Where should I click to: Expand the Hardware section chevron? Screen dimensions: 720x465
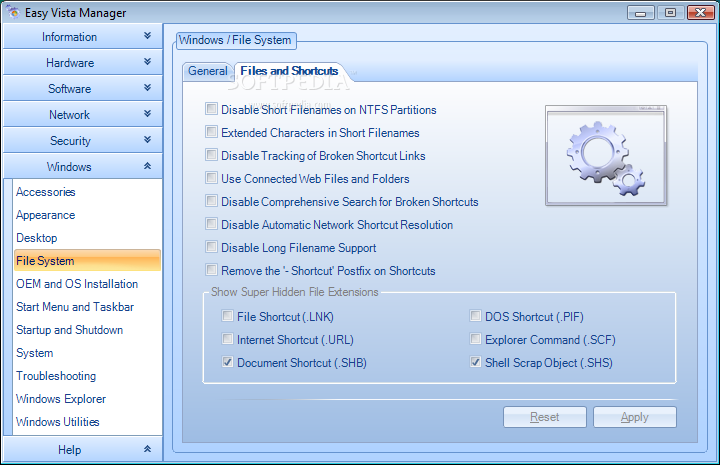point(147,61)
